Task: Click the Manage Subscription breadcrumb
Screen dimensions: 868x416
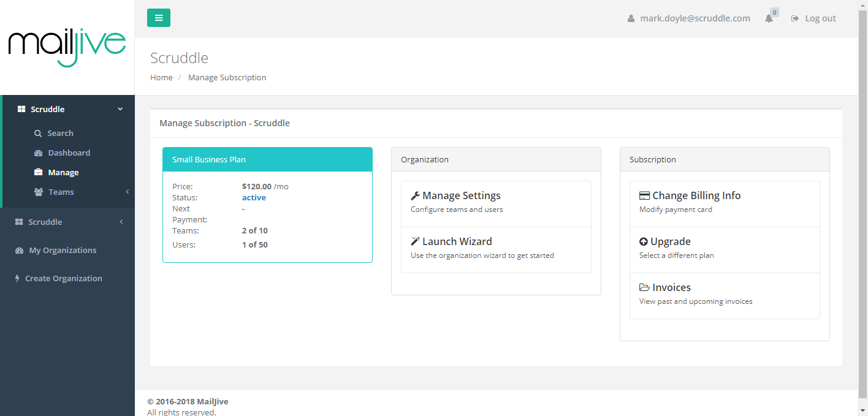Action: click(x=227, y=77)
